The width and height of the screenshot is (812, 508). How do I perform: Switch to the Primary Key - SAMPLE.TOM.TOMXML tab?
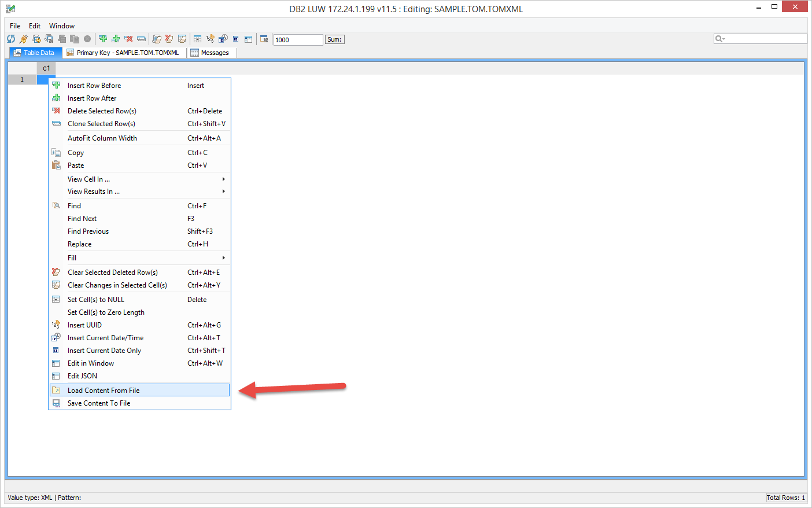point(124,53)
